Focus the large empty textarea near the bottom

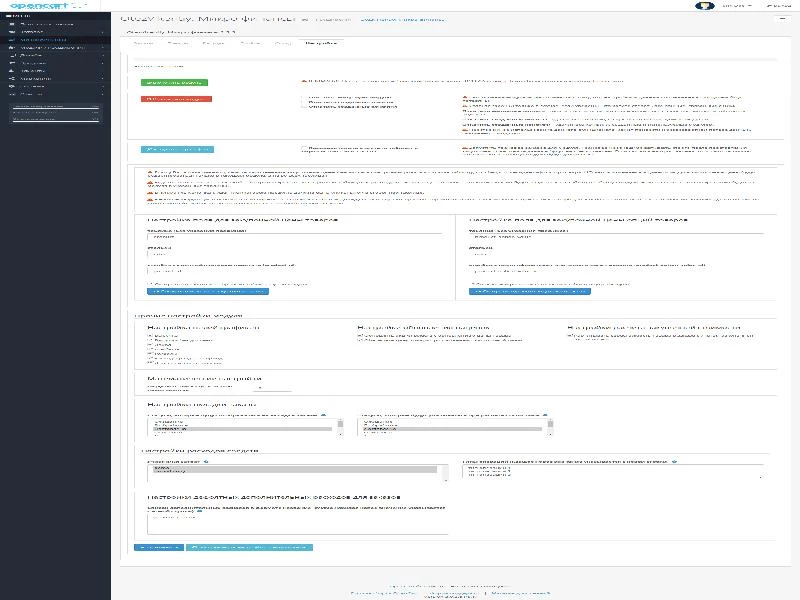pyautogui.click(x=297, y=524)
